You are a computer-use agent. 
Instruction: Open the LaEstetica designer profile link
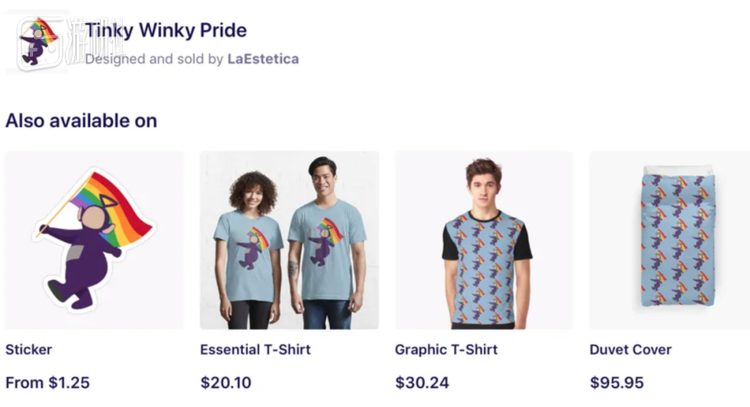[x=263, y=59]
